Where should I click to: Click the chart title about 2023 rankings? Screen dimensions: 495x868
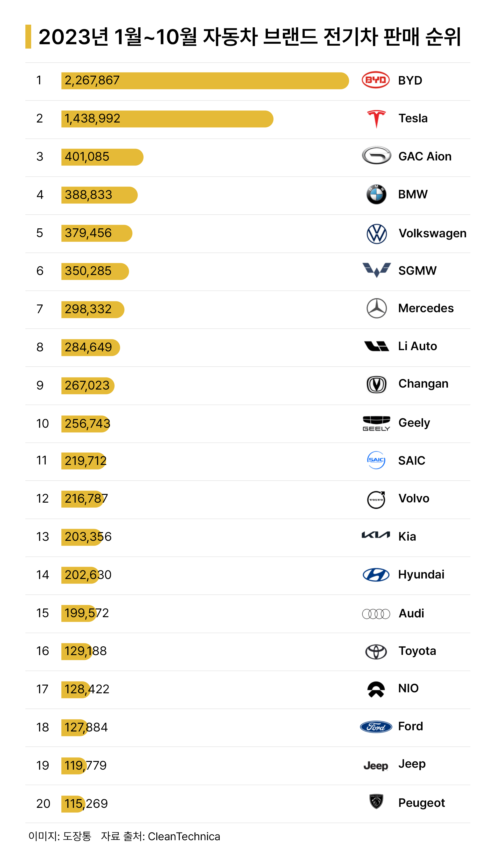pos(250,37)
